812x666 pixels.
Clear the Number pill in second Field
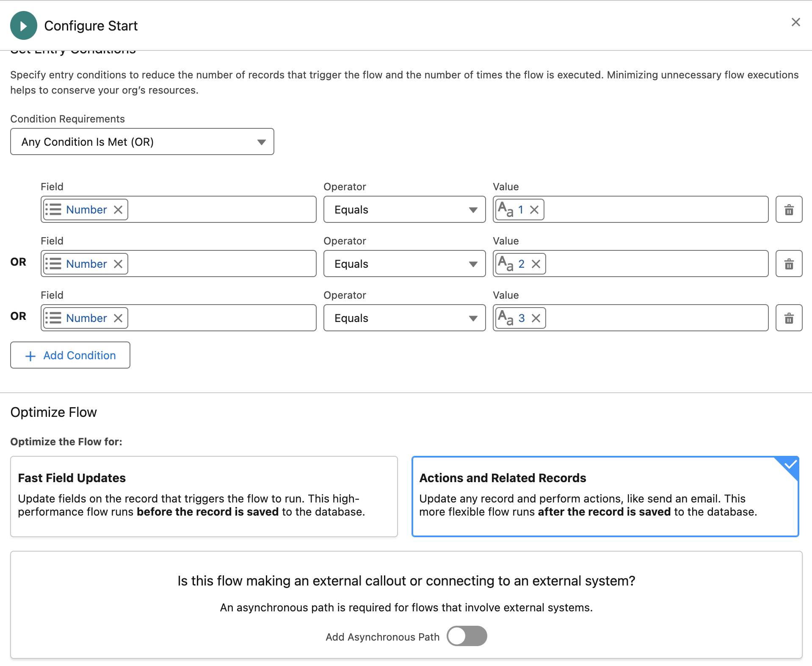pos(118,264)
